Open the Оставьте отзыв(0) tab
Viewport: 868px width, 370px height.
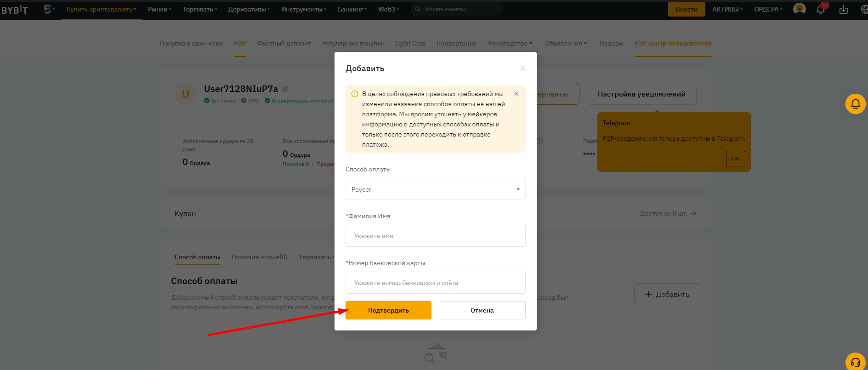(260, 257)
